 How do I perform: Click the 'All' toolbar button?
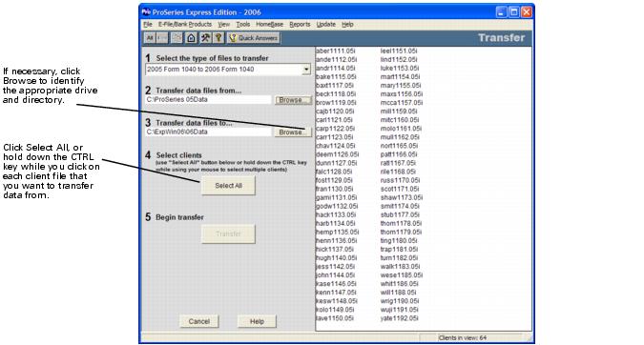150,38
